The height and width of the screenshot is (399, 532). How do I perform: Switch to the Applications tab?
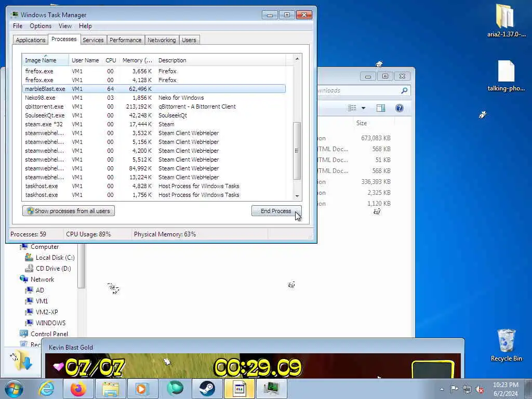[31, 40]
